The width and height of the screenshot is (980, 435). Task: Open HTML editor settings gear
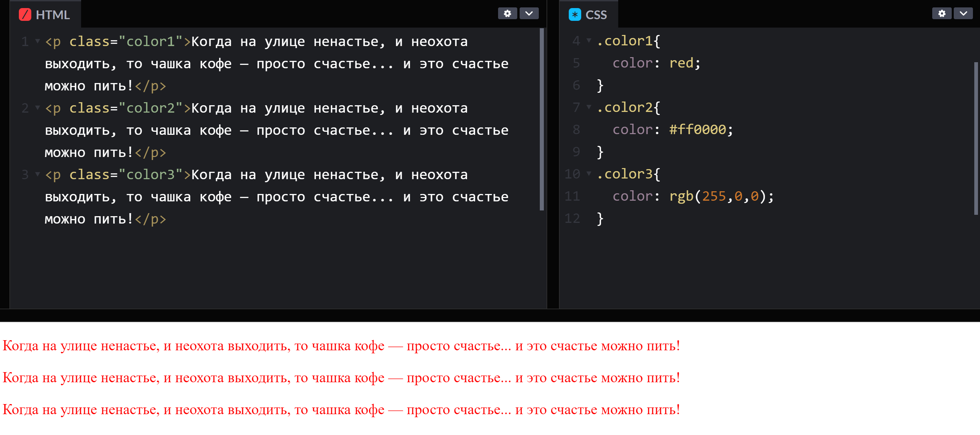coord(507,13)
